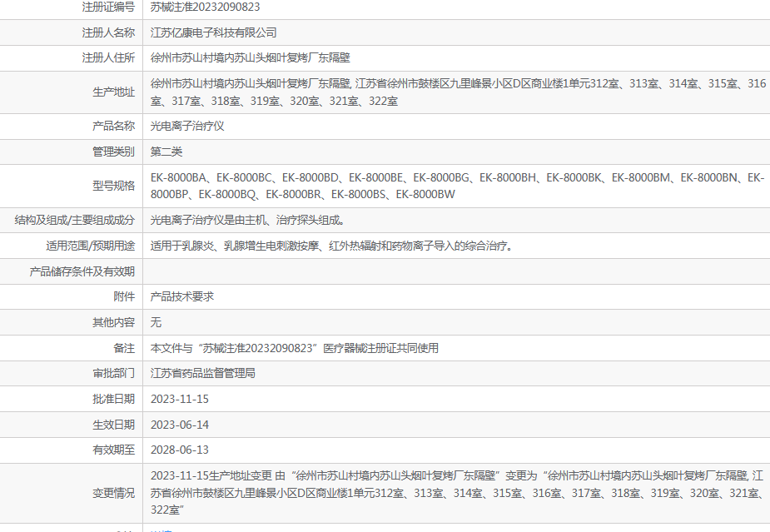This screenshot has height=532, width=770.
Task: Select the company name 江苏亿康电子科技有限公司
Action: pos(214,32)
